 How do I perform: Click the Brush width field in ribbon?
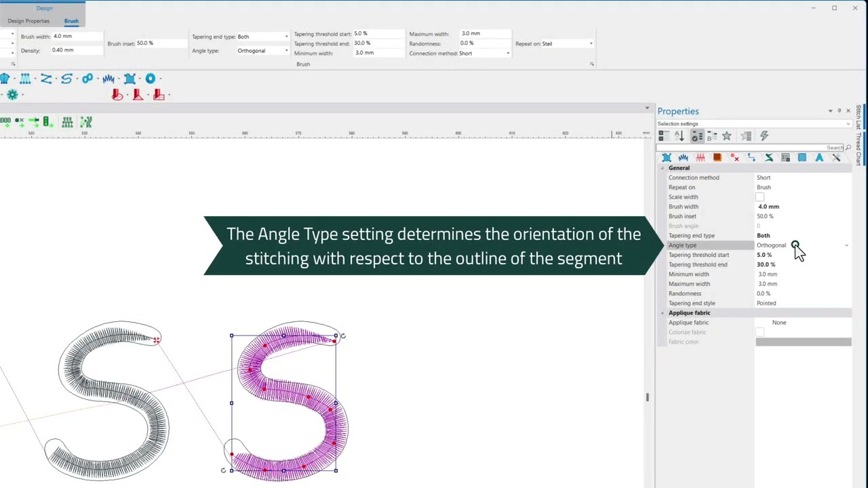tap(76, 37)
